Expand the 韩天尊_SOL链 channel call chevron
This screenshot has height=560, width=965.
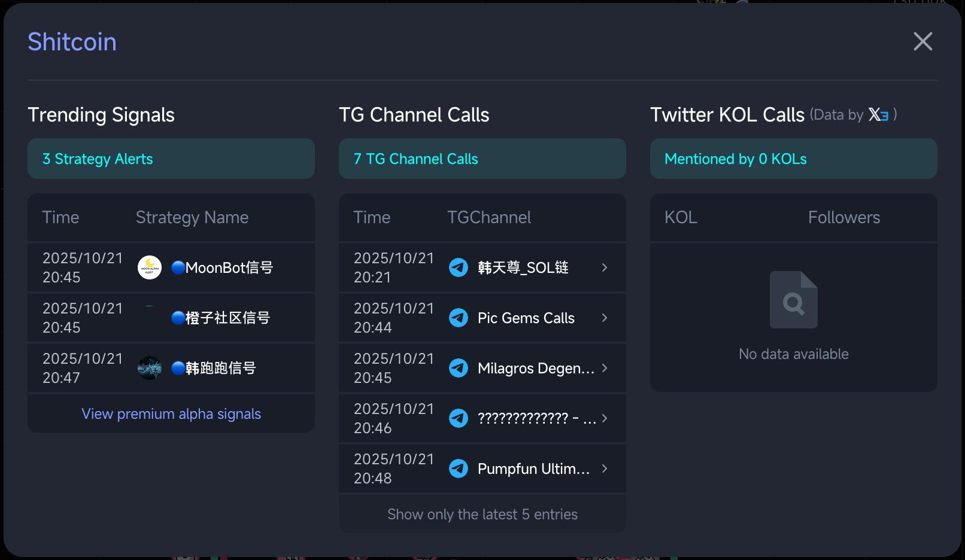(605, 267)
